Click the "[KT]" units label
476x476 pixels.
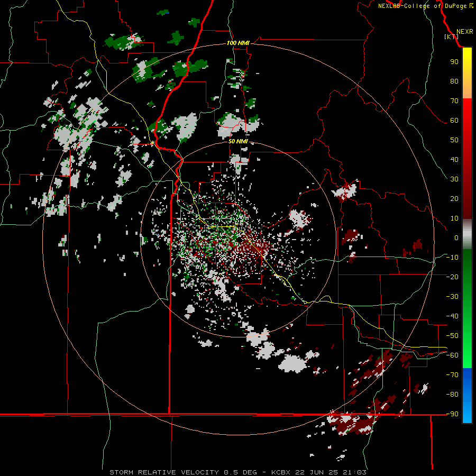pos(451,36)
